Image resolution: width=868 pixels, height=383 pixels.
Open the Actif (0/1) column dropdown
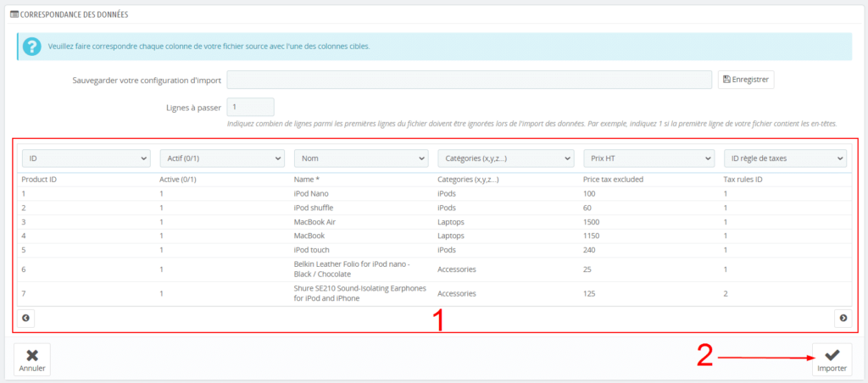(x=222, y=158)
